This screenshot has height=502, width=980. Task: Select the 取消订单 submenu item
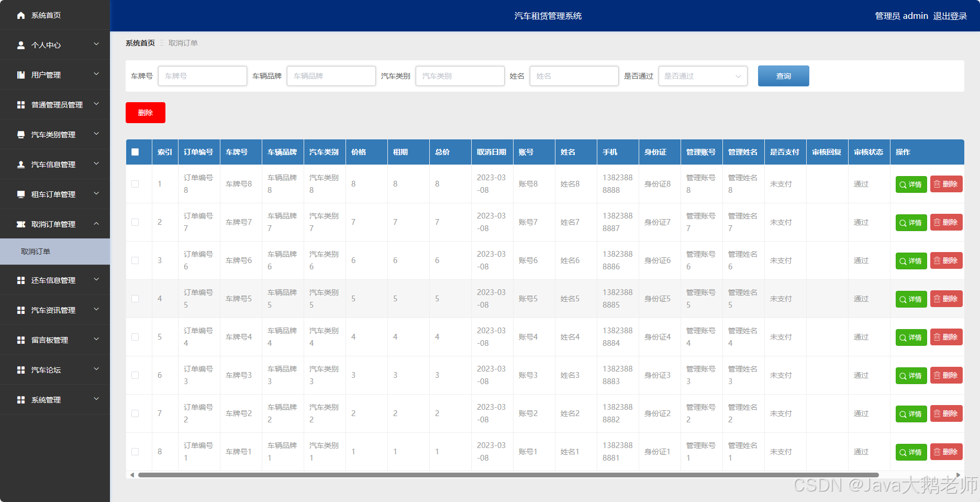55,252
